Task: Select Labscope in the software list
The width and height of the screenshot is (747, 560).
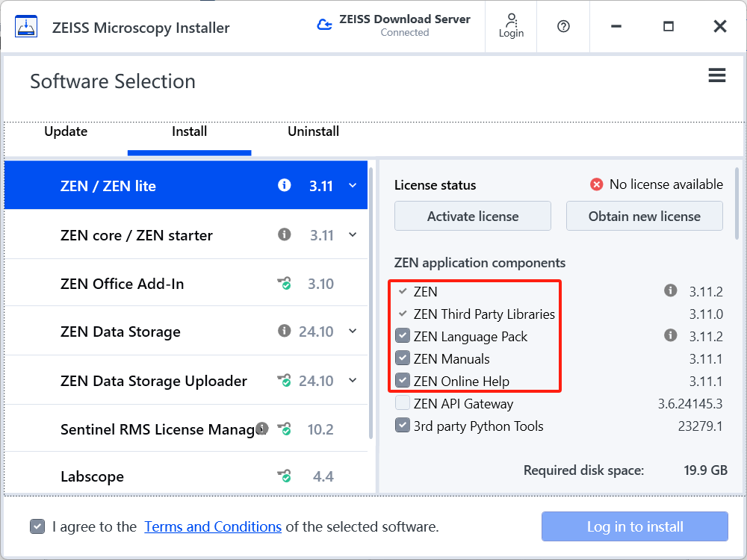Action: pos(186,473)
